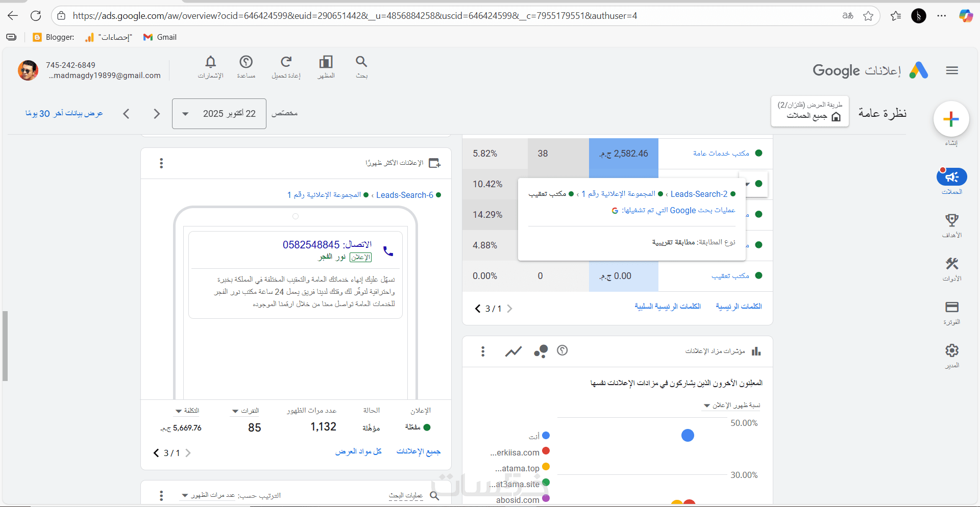
Task: Open the notifications (الإشعارات) bell
Action: (x=210, y=62)
